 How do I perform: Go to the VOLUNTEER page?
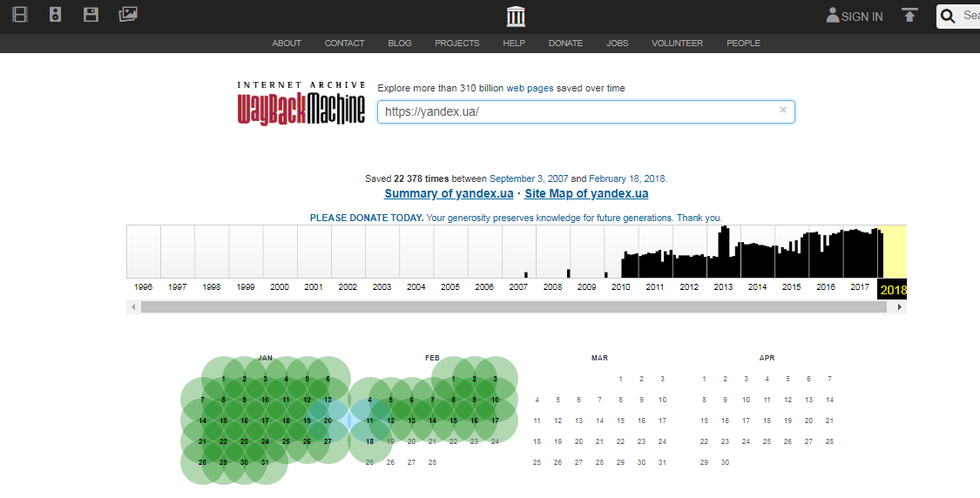point(677,44)
